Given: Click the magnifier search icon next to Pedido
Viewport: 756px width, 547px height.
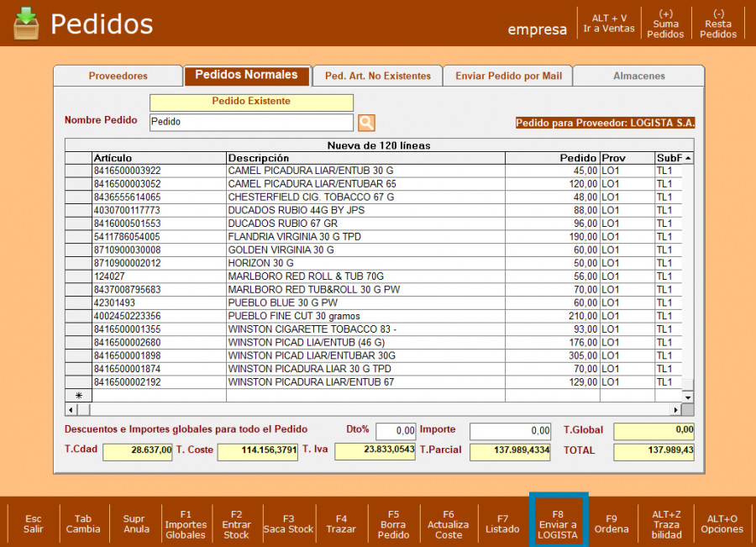Looking at the screenshot, I should point(366,123).
